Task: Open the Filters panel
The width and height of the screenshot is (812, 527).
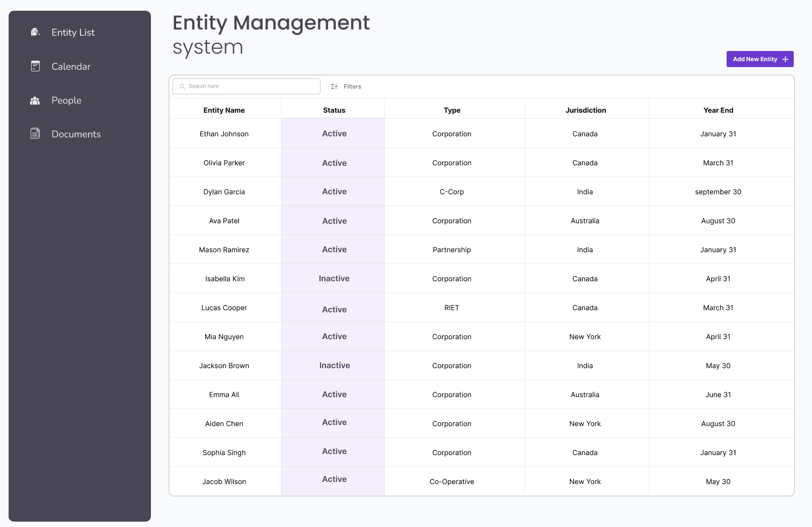Action: tap(352, 86)
